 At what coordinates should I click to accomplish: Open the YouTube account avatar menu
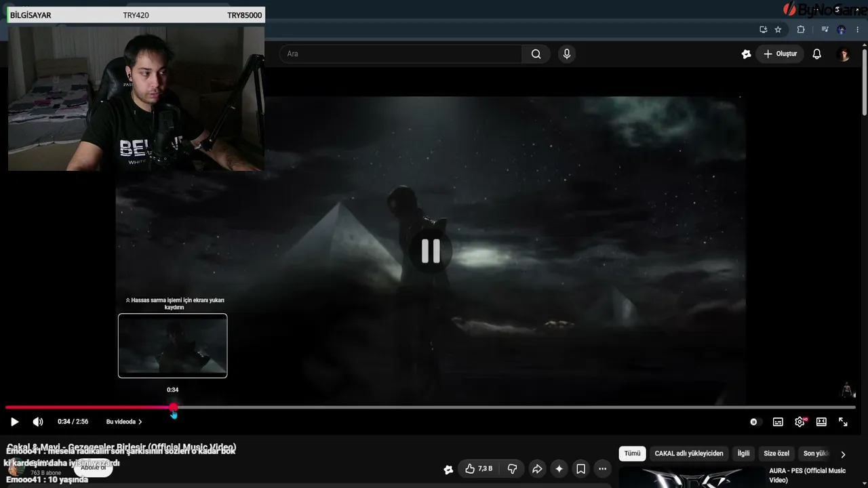coord(844,54)
